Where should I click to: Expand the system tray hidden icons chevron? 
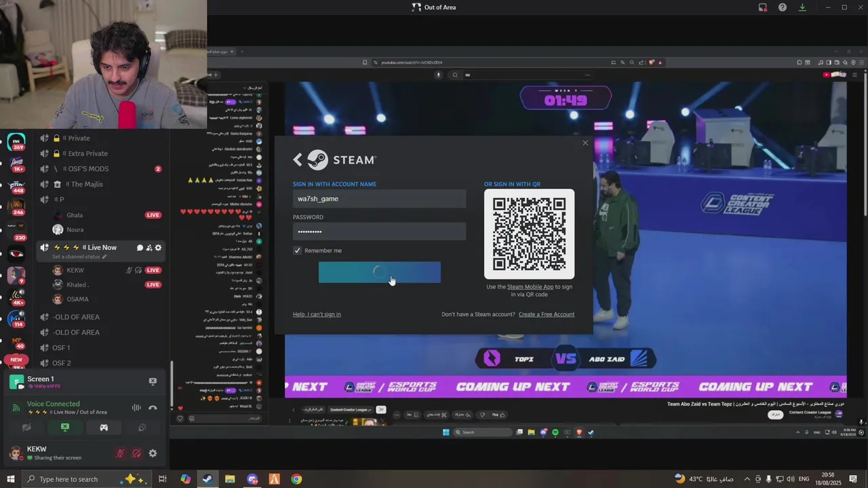747,479
